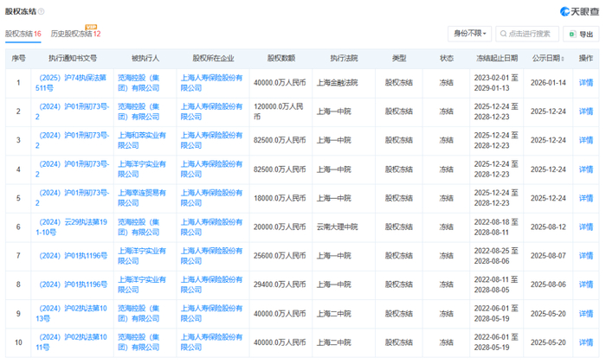Click the 云南大理中院 court cell
This screenshot has width=606, height=364.
click(x=337, y=227)
